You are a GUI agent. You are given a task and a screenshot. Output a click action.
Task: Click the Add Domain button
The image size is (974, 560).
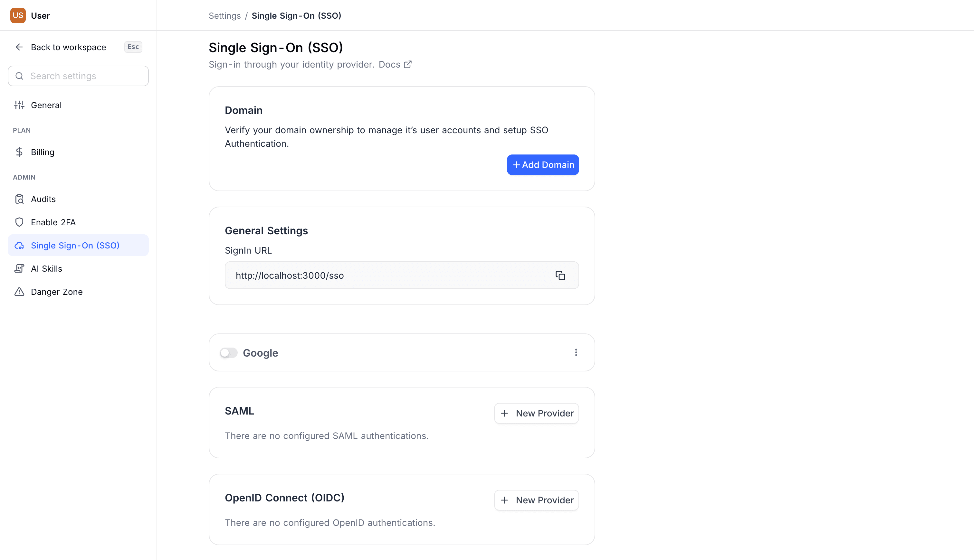pos(543,164)
